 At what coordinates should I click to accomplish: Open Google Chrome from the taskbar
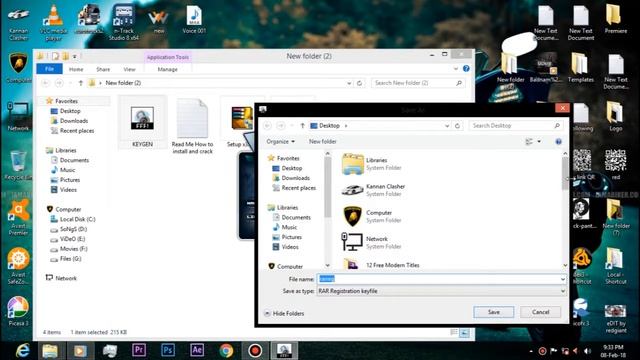(x=226, y=351)
